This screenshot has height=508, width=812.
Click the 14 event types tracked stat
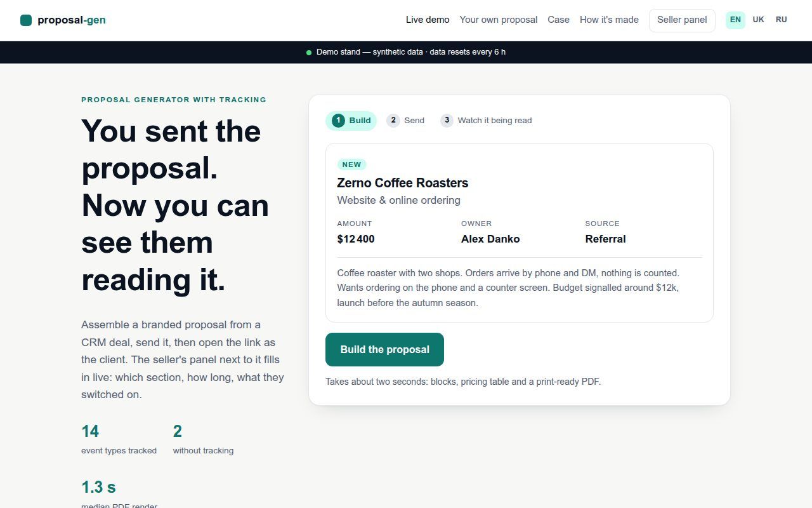[119, 439]
